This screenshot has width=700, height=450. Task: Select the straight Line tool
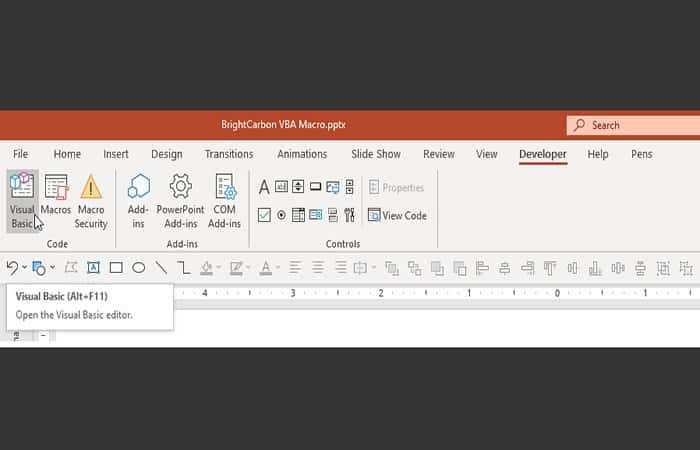point(161,268)
